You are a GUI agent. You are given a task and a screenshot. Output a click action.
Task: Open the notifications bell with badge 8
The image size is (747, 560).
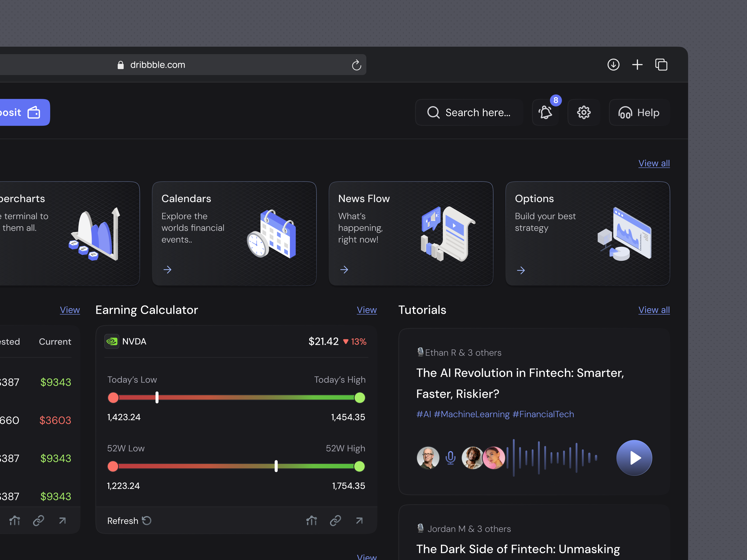(x=545, y=112)
